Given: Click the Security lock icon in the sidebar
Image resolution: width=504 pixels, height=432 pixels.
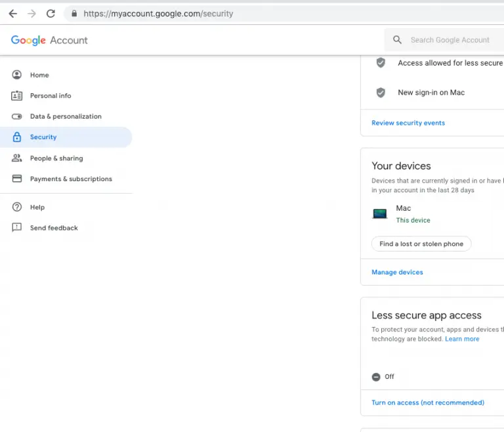Looking at the screenshot, I should tap(16, 137).
